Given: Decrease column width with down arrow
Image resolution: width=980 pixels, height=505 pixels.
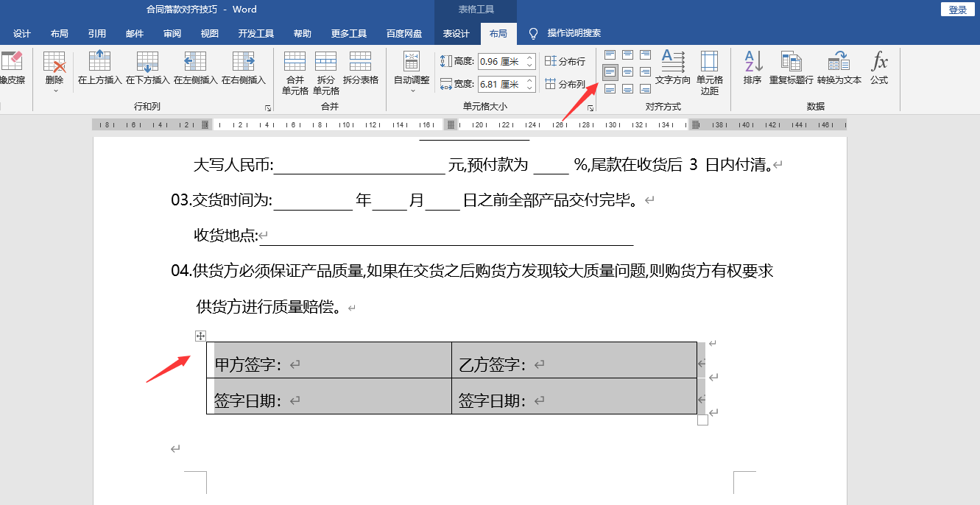Looking at the screenshot, I should coord(529,88).
